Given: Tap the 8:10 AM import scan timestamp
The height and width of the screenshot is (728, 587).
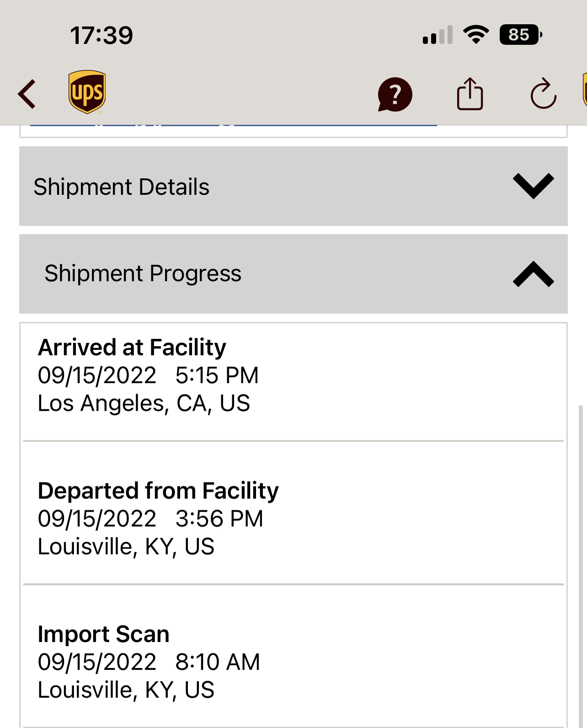Looking at the screenshot, I should (x=218, y=662).
